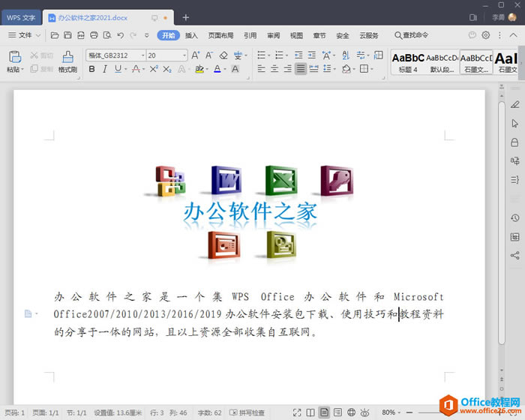Click the 办公软件之家 logo image
Image resolution: width=525 pixels, height=420 pixels.
250,214
